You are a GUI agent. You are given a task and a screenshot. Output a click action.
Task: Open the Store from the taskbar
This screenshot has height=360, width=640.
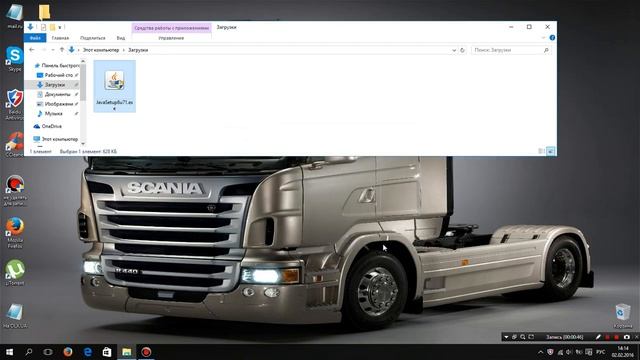[107, 352]
